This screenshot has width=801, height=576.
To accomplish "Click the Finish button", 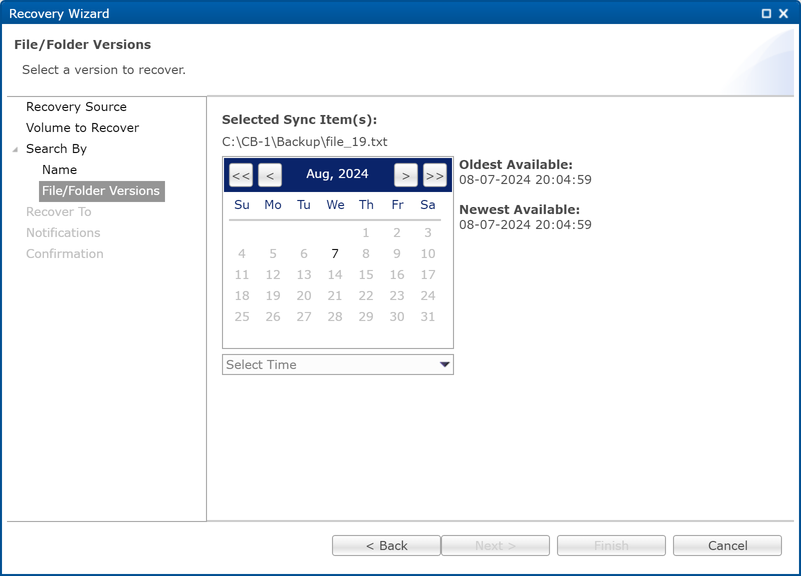I will (x=611, y=545).
